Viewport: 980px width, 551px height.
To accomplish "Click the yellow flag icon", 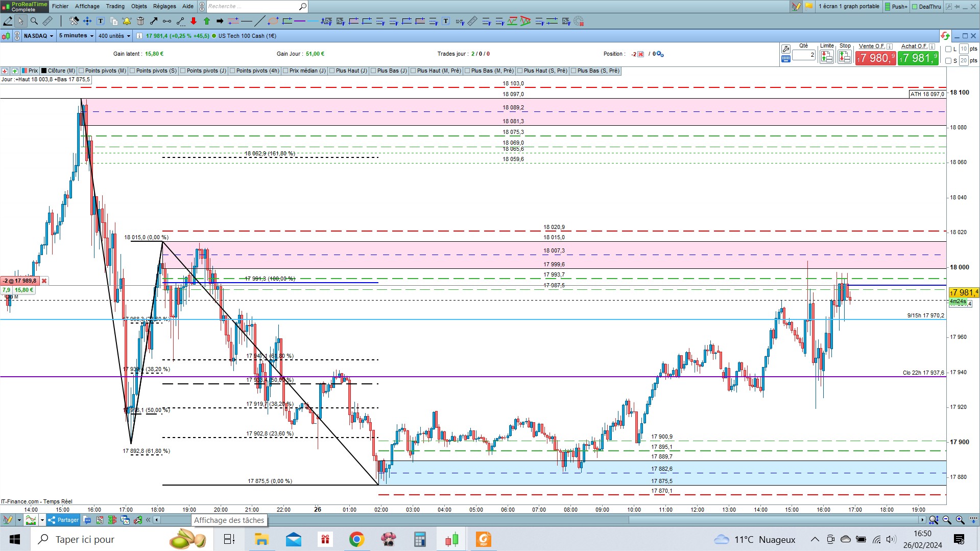I will coord(809,7).
